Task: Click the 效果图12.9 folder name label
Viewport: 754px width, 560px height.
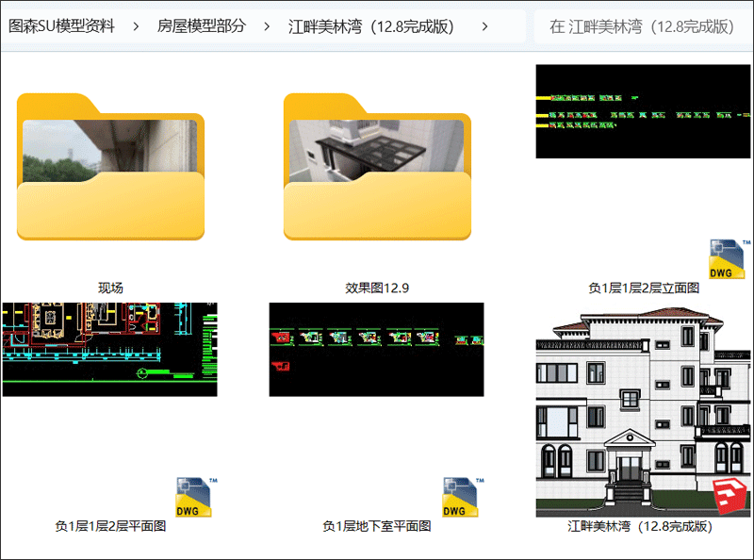Action: pos(377,288)
